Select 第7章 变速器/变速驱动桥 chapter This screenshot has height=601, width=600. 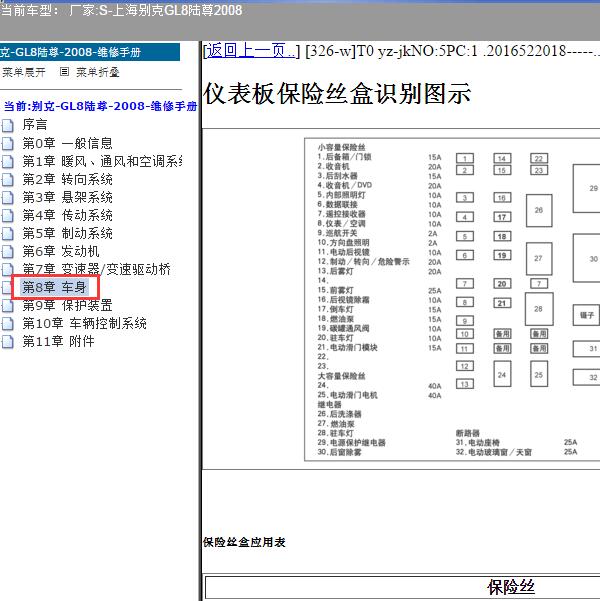click(x=96, y=269)
